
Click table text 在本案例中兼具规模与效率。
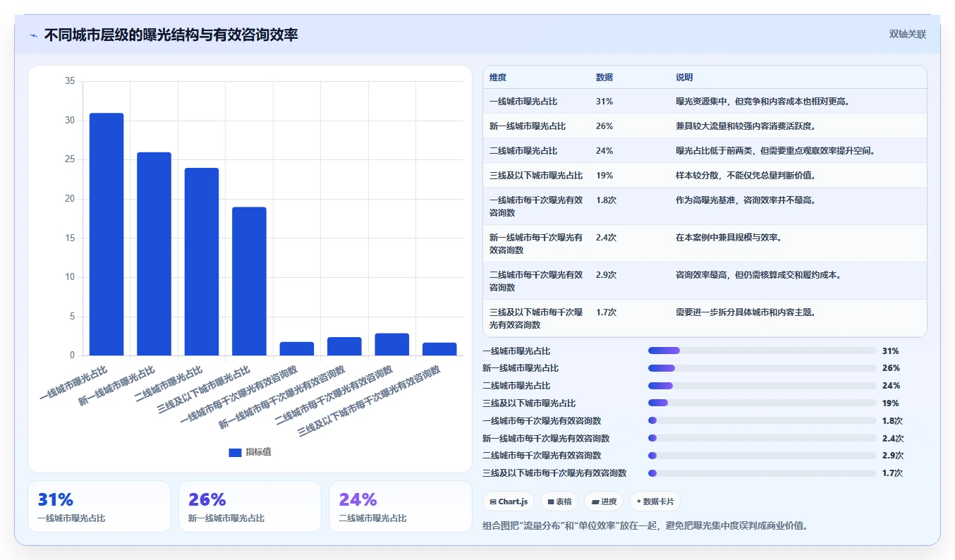coord(729,238)
